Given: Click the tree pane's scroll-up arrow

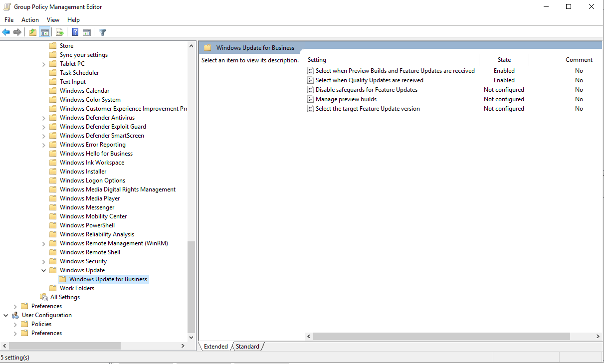Looking at the screenshot, I should click(x=192, y=46).
